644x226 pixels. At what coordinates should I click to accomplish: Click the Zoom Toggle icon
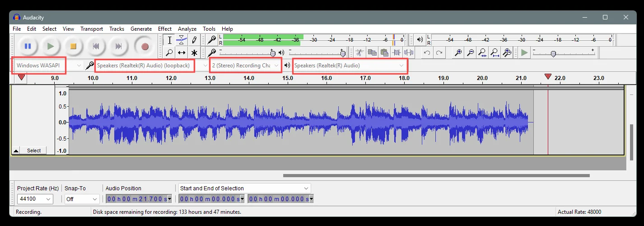point(507,53)
